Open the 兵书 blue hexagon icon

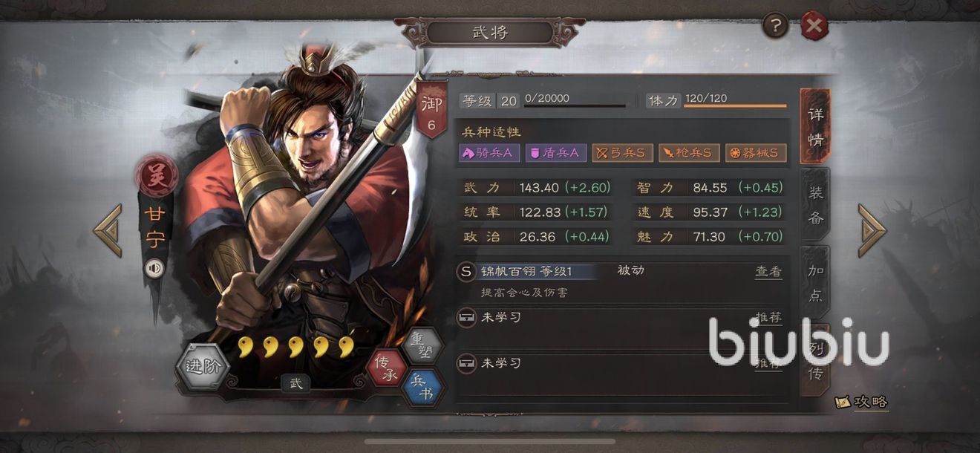pyautogui.click(x=422, y=388)
